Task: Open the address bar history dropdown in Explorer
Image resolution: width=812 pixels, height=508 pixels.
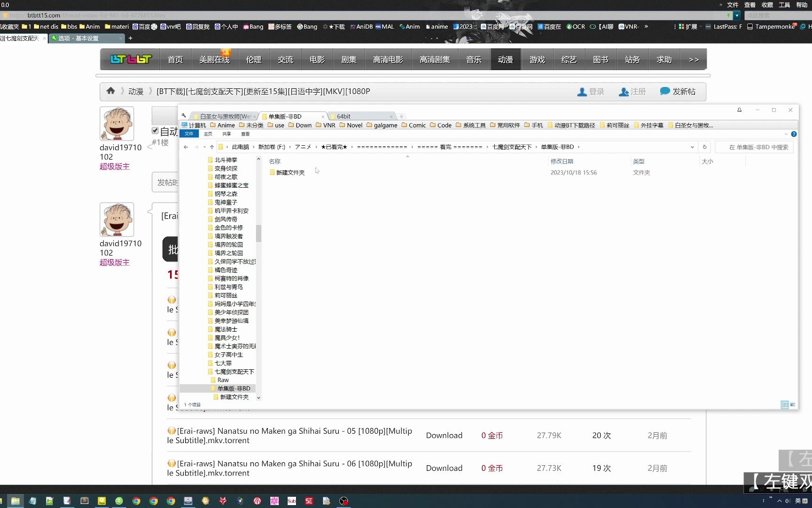Action: [692, 147]
